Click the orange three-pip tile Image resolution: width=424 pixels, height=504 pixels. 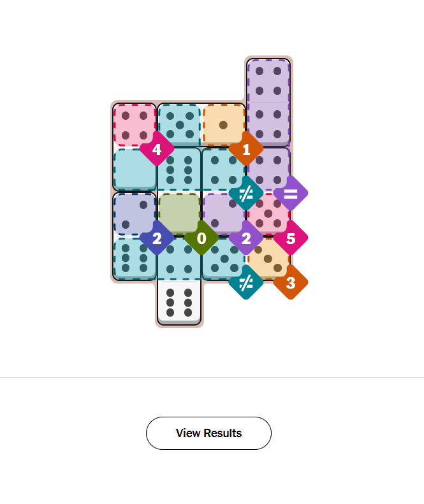268,258
